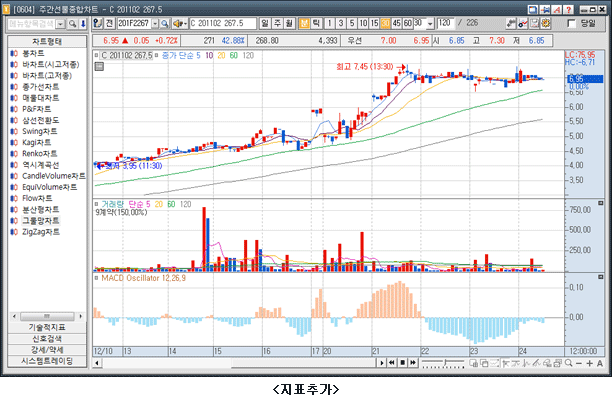Click the settings gear icon in top toolbar
The width and height of the screenshot is (612, 397).
point(546,23)
